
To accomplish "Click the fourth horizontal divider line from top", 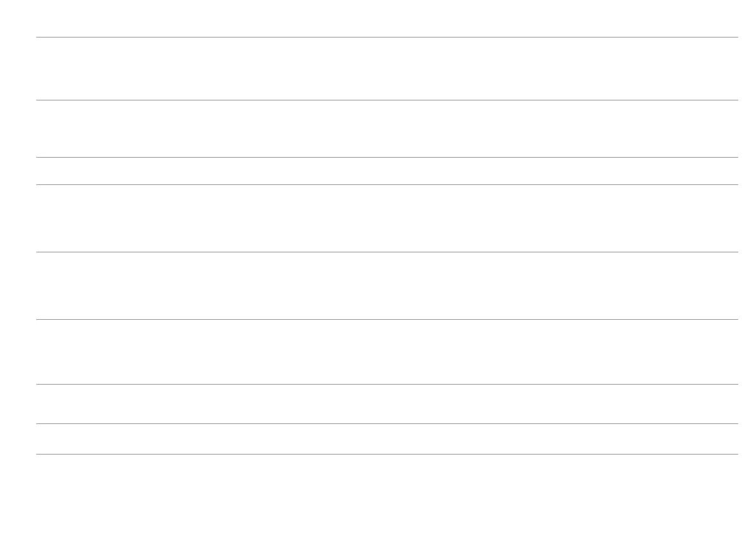I will click(x=387, y=184).
